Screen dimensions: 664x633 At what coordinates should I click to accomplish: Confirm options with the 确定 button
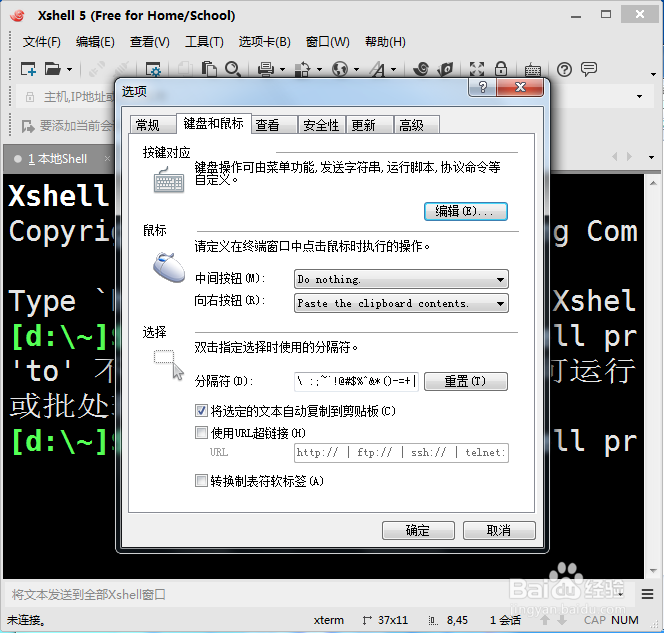(x=418, y=530)
